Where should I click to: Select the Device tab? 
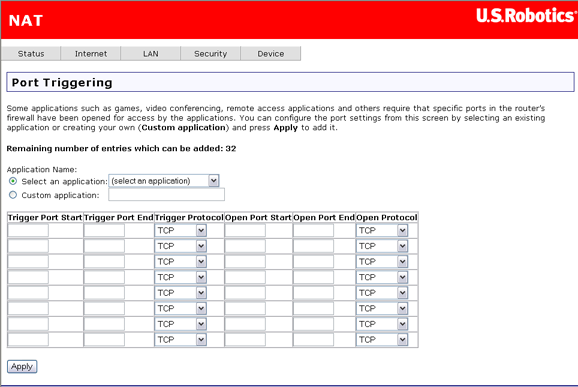(271, 54)
